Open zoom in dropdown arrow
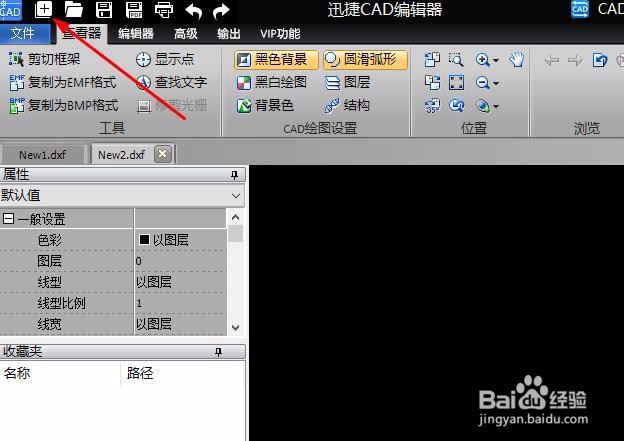 (496, 60)
